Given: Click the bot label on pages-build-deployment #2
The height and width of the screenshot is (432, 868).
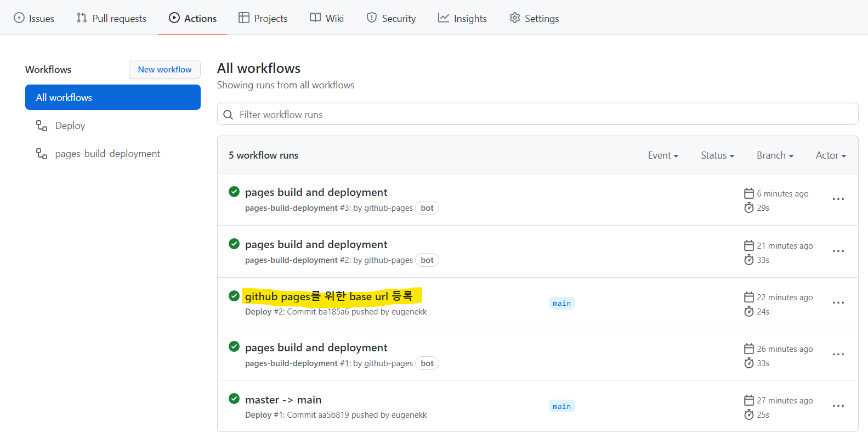Looking at the screenshot, I should (427, 260).
